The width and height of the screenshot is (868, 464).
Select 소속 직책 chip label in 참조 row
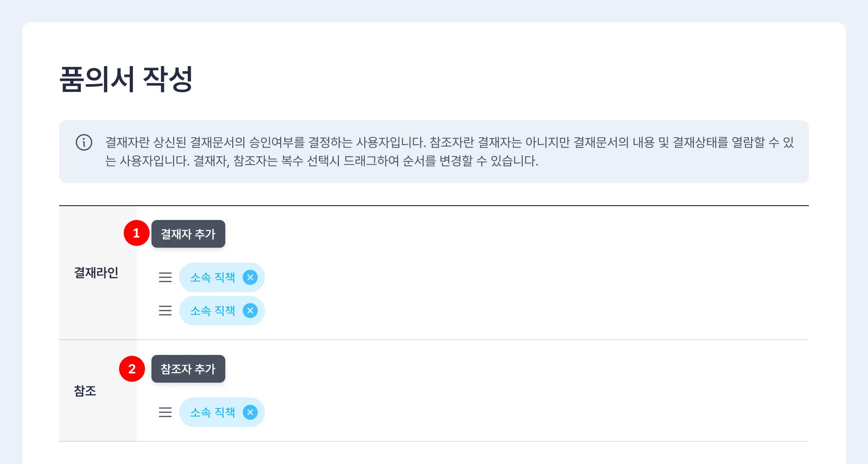tap(212, 412)
